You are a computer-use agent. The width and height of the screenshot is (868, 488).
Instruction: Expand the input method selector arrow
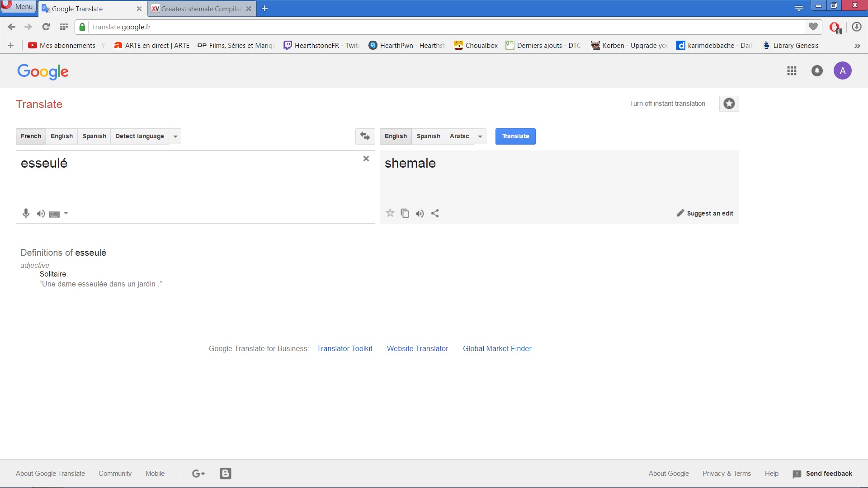click(66, 213)
